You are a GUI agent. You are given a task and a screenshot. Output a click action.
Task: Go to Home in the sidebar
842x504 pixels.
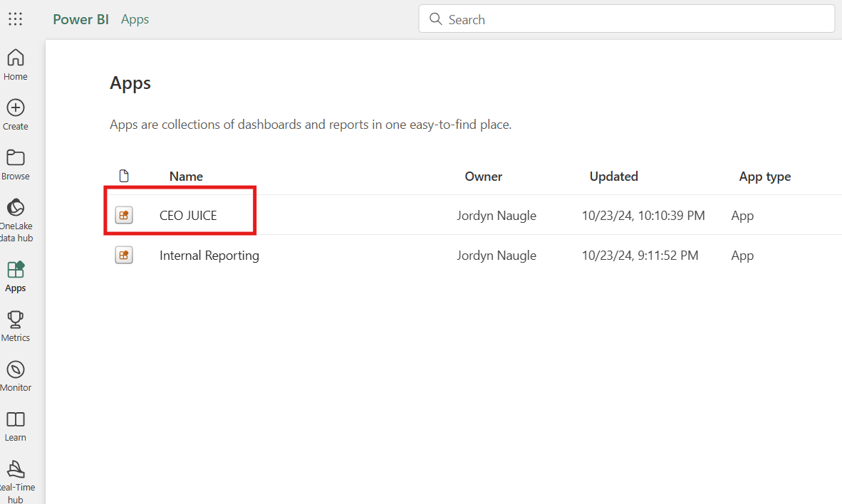coord(16,65)
